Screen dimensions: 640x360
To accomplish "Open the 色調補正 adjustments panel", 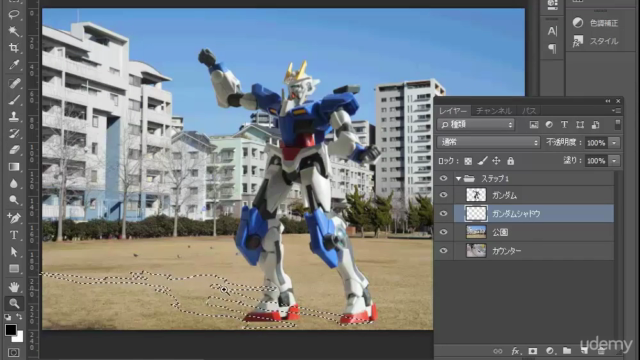I will pyautogui.click(x=595, y=23).
